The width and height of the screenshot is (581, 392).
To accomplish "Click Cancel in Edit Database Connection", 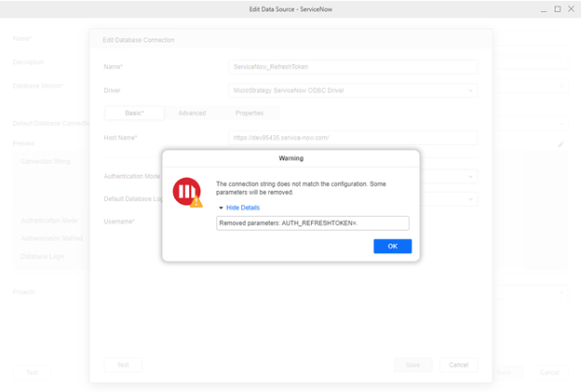I will click(x=459, y=365).
